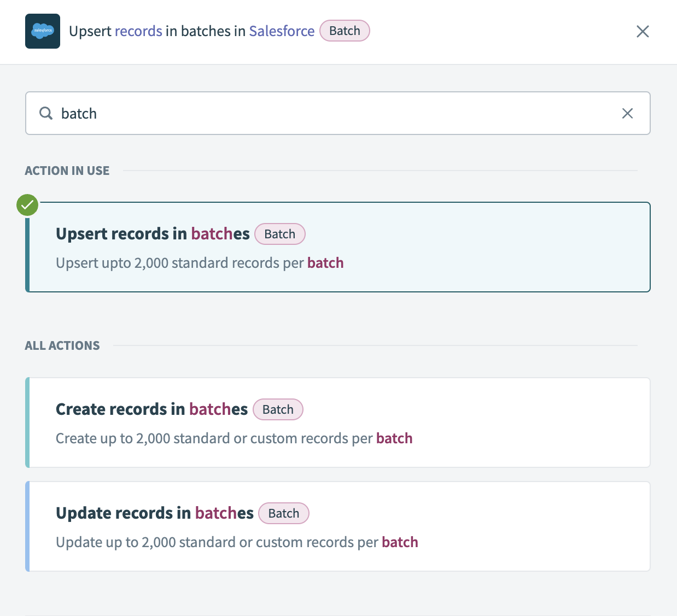
Task: Click the Batch badge beside Upsert records
Action: click(279, 234)
